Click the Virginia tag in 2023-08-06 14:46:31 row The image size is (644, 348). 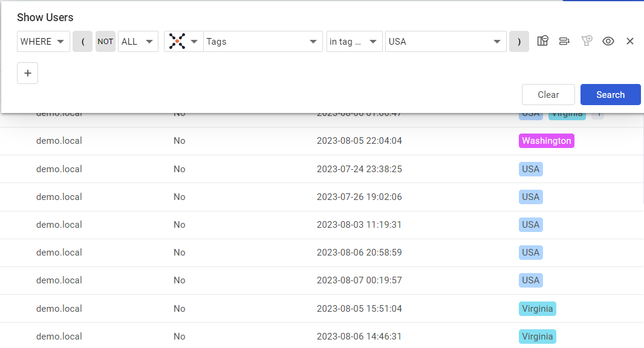tap(537, 337)
